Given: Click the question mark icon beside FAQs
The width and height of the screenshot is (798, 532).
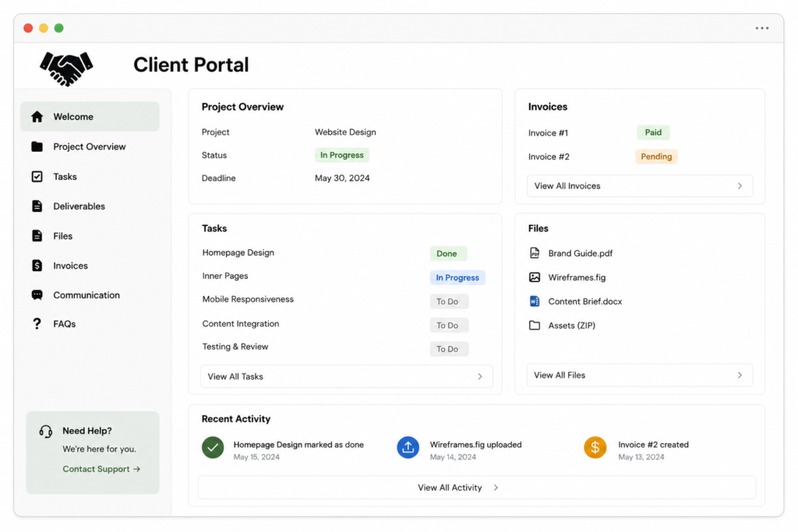Looking at the screenshot, I should click(37, 324).
